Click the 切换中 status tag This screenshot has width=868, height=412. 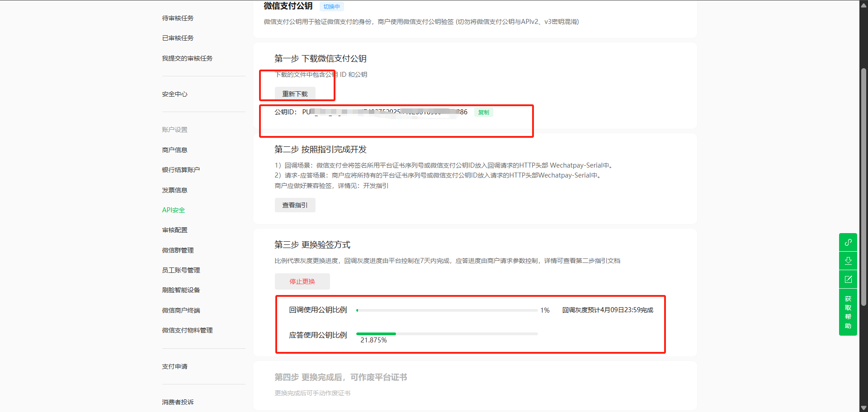point(331,7)
